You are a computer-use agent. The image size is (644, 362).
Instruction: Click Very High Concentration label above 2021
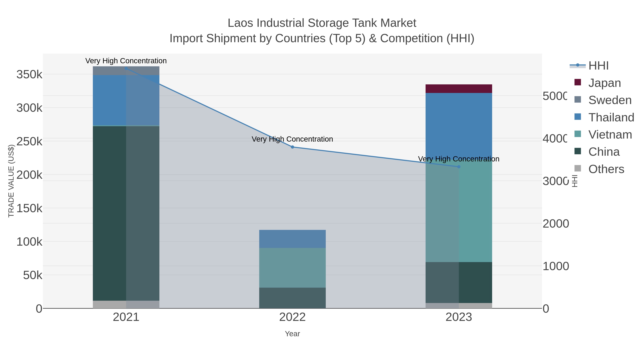(126, 61)
